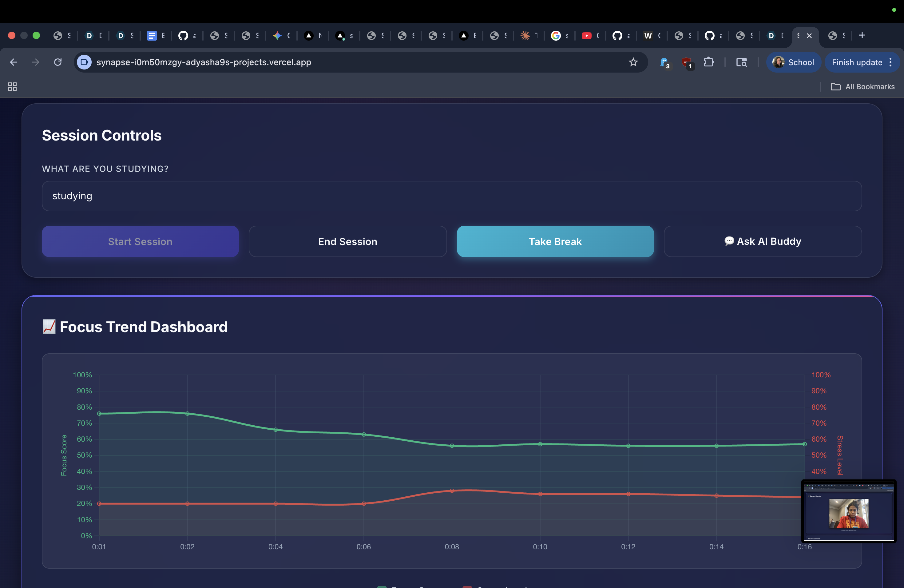Click the study topic input field
The width and height of the screenshot is (904, 588).
(451, 196)
